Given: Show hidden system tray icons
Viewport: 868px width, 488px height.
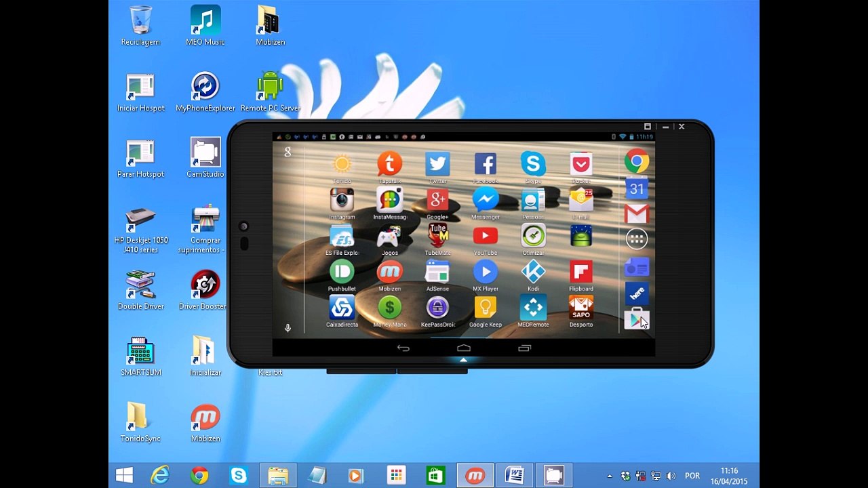Looking at the screenshot, I should click(x=610, y=476).
